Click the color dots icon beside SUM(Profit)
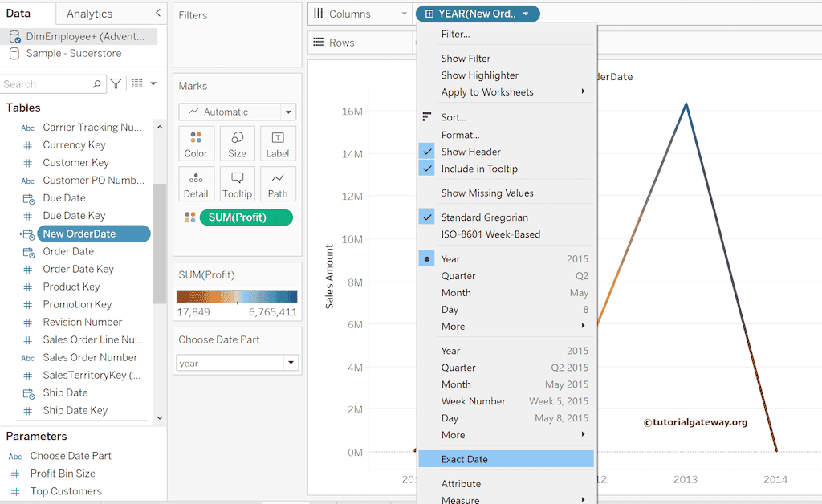This screenshot has width=822, height=504. click(x=189, y=217)
